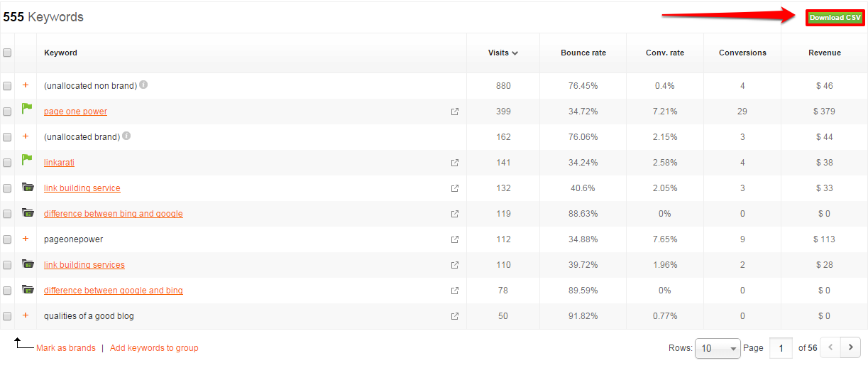Select checkbox for link building services row
Image resolution: width=868 pixels, height=368 pixels.
7,265
